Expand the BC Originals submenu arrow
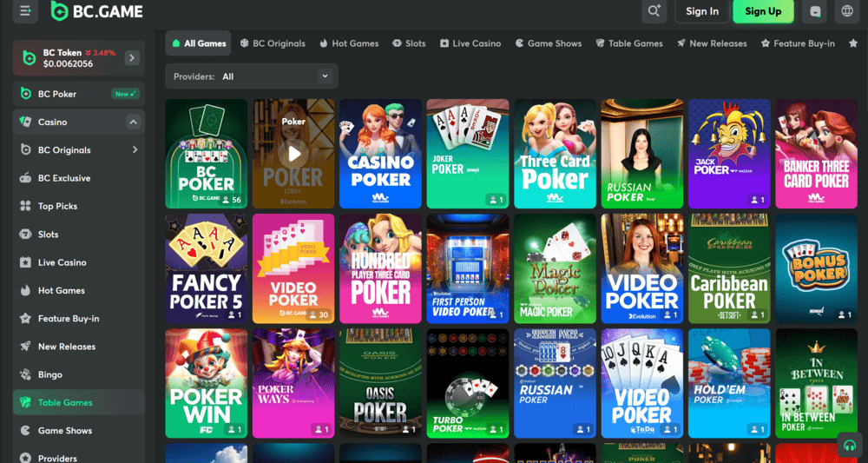Viewport: 868px width, 463px height. click(135, 149)
